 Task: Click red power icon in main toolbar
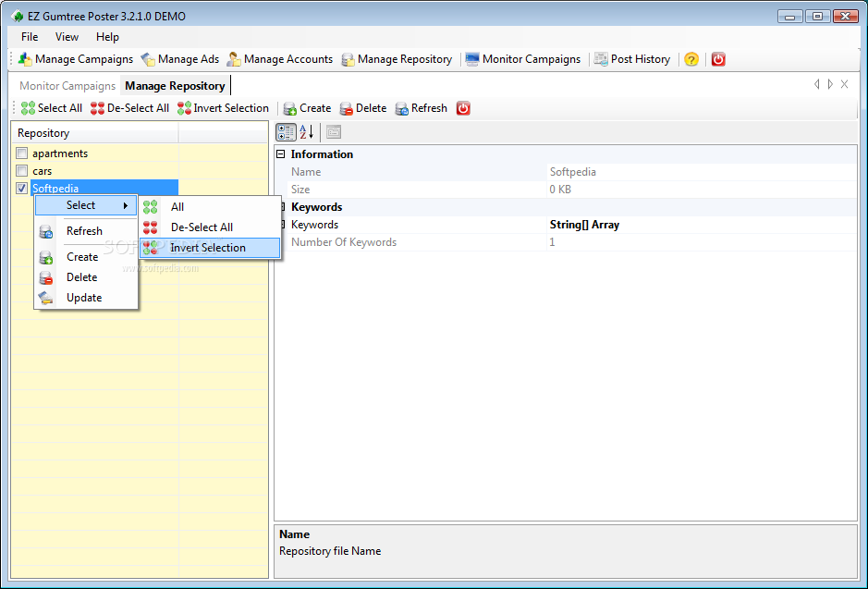[718, 59]
